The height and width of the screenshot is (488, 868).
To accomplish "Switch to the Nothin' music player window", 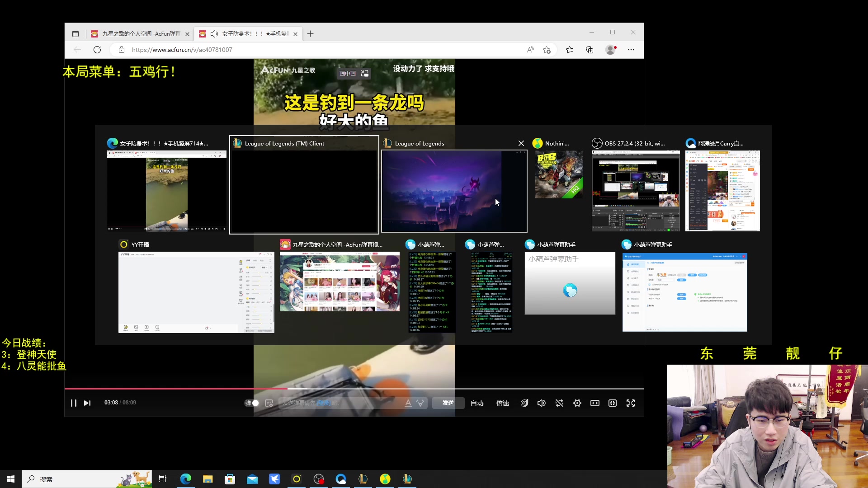I will tap(559, 174).
